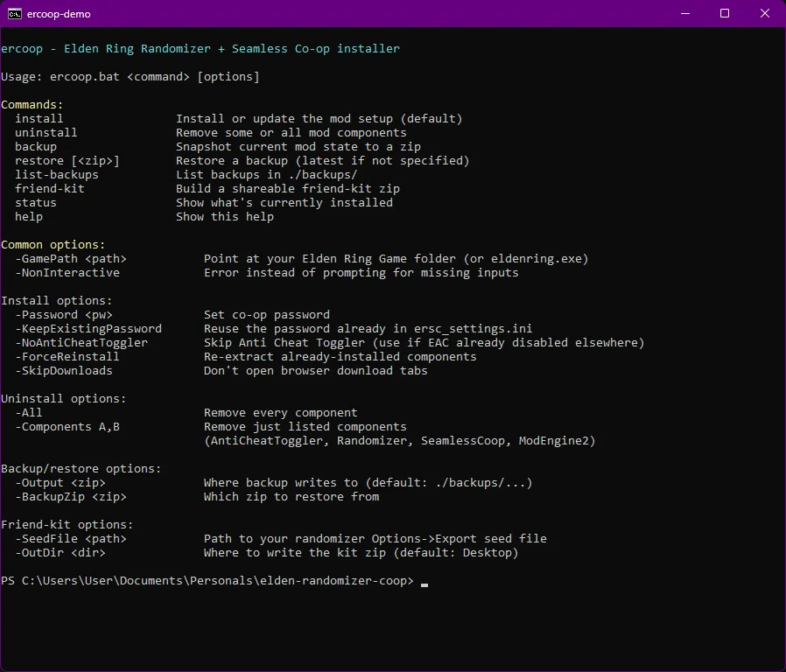Click the 'ercoop - Elden Ring Randomizer' header line
The width and height of the screenshot is (786, 672).
(200, 49)
